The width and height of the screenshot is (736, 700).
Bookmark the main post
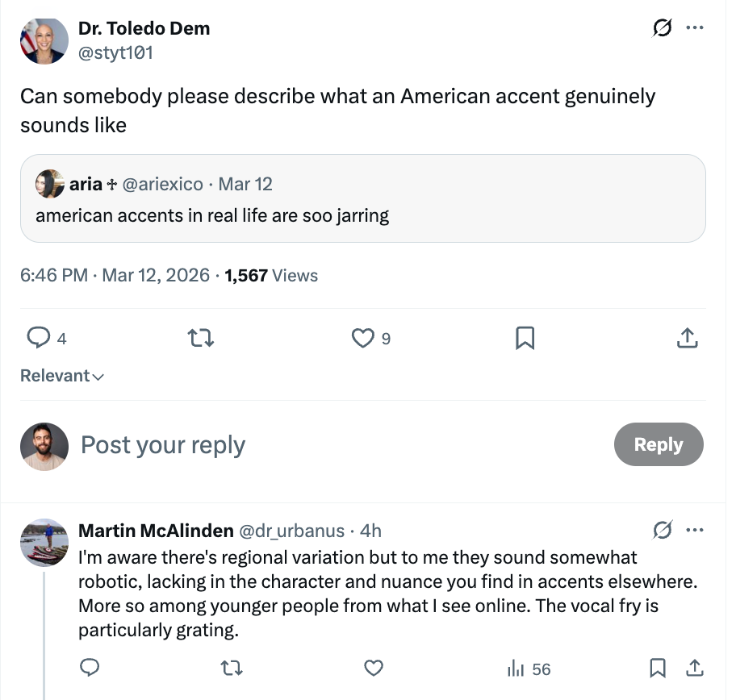point(525,338)
